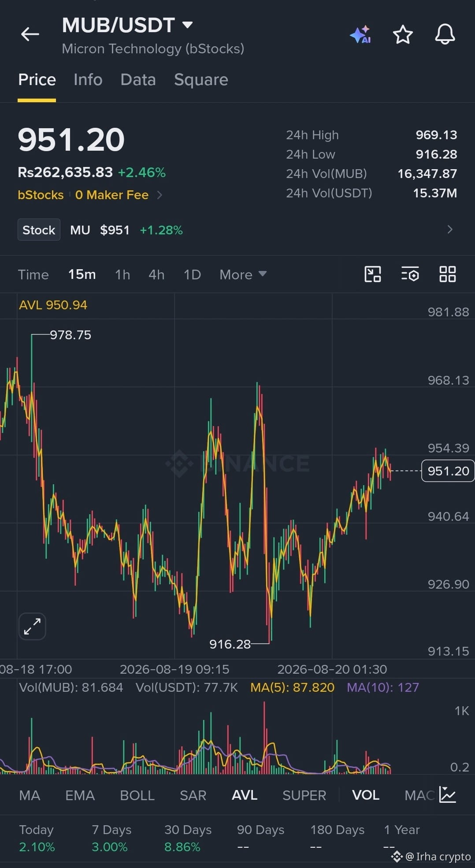Open the Square tab
Image resolution: width=475 pixels, height=868 pixels.
click(201, 80)
